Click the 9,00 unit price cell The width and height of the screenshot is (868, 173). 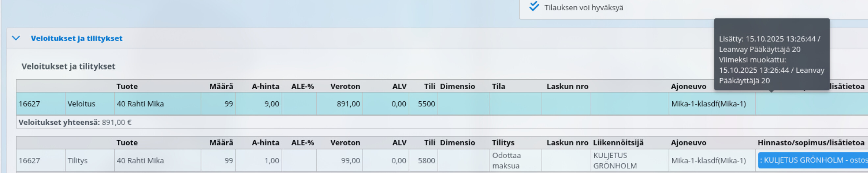pos(271,104)
